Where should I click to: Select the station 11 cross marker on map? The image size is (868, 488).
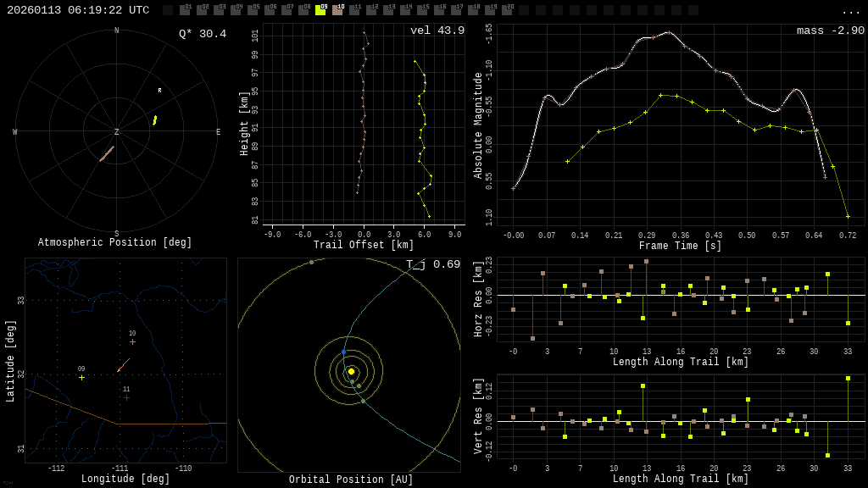pyautogui.click(x=126, y=397)
